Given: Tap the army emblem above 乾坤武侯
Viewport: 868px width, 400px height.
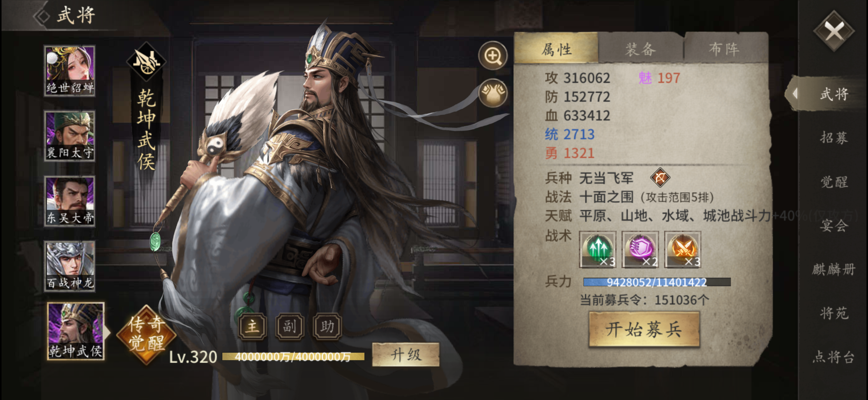Looking at the screenshot, I should [x=146, y=62].
